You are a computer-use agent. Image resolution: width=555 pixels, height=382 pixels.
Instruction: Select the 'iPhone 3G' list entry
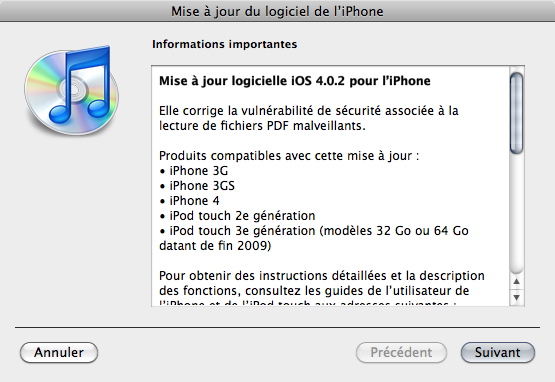[x=194, y=171]
